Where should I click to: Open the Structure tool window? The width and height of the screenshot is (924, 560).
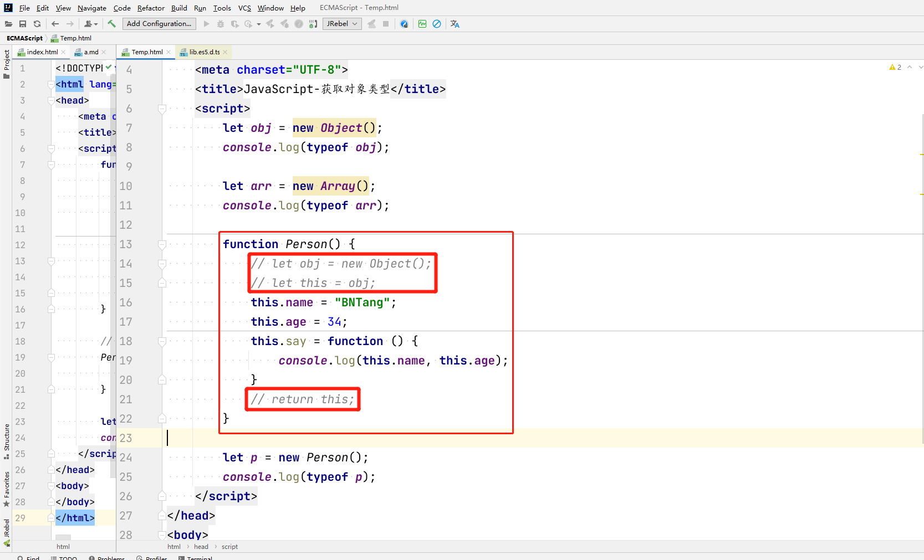[7, 441]
